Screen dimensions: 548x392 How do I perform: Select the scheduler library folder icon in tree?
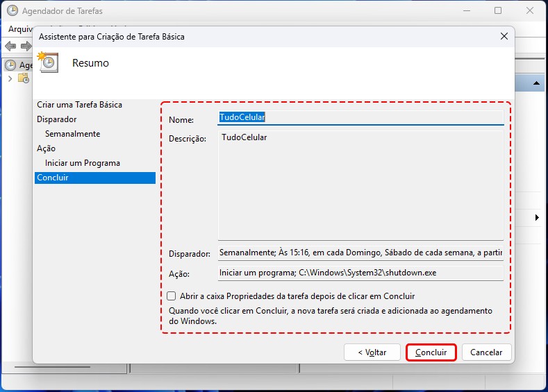(x=24, y=78)
